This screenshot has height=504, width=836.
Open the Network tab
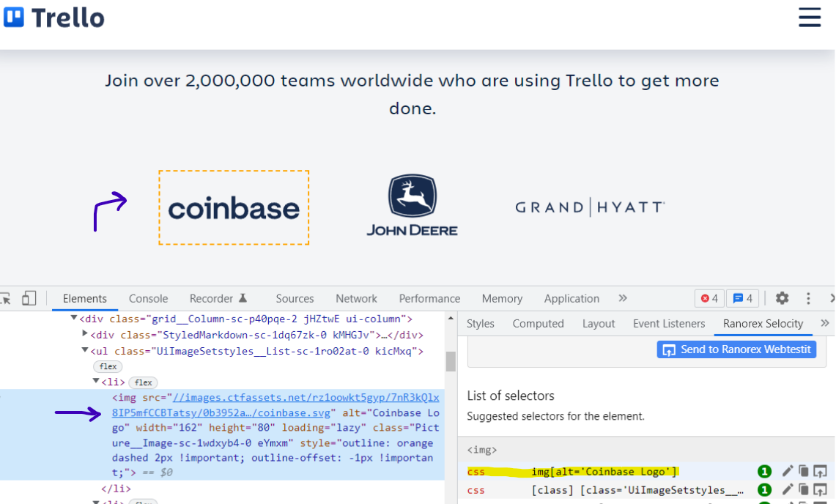[356, 299]
